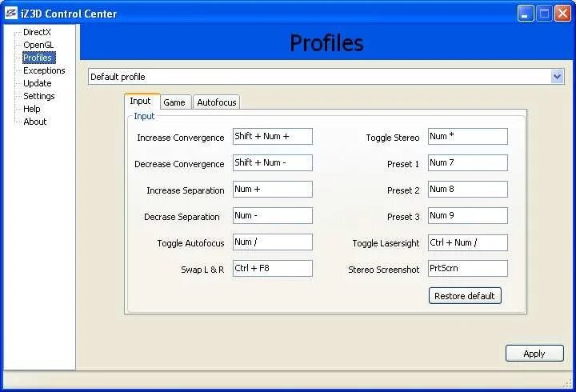Open the Update page in sidebar
The image size is (576, 392).
[37, 83]
